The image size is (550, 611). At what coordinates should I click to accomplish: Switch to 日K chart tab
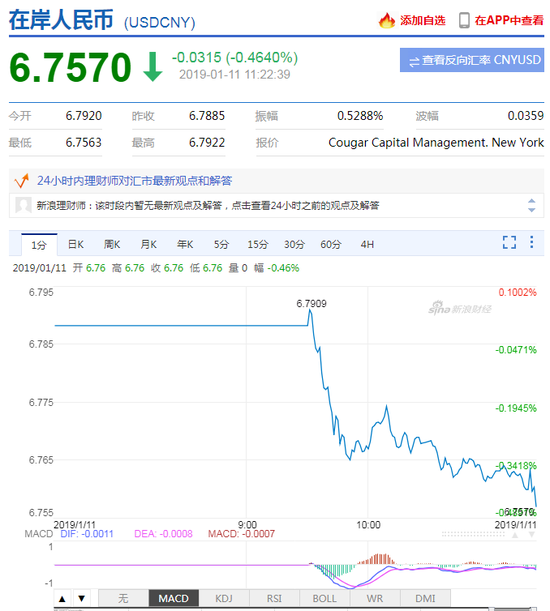tap(76, 244)
